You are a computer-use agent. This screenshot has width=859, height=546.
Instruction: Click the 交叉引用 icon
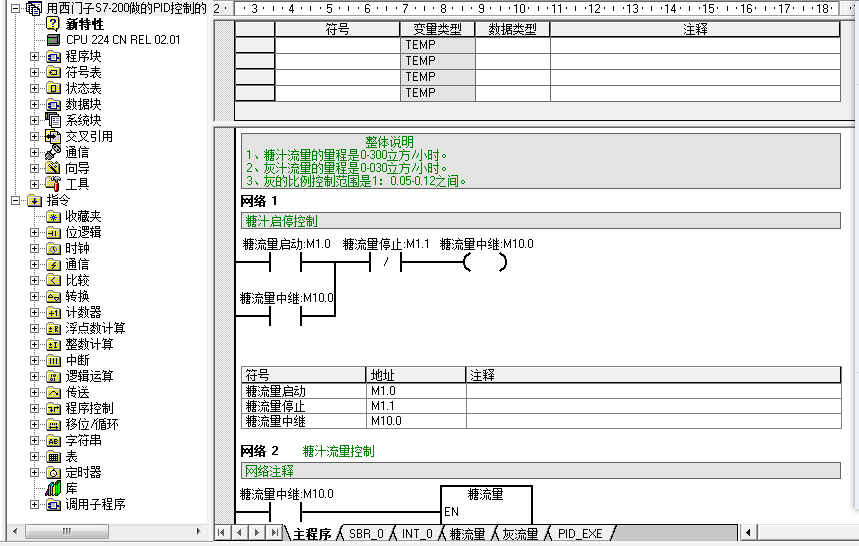54,136
